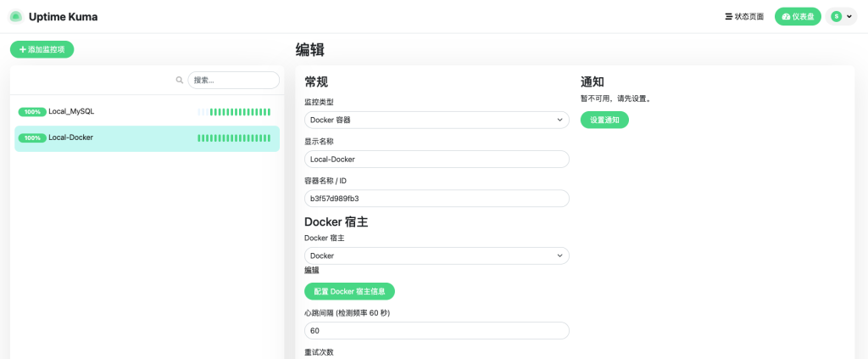Open the 监控类型 dropdown
Viewport: 868px width, 359px height.
coord(437,121)
